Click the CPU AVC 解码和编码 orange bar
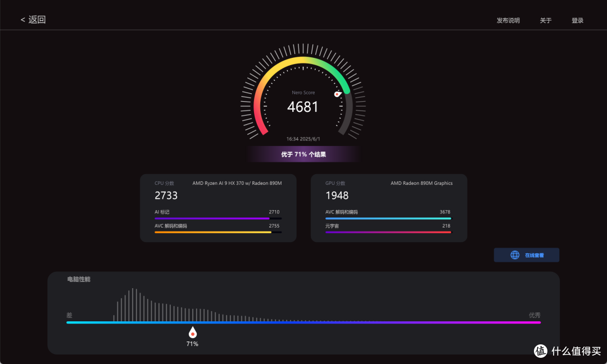Viewport: 607px width, 364px height. pos(218,233)
